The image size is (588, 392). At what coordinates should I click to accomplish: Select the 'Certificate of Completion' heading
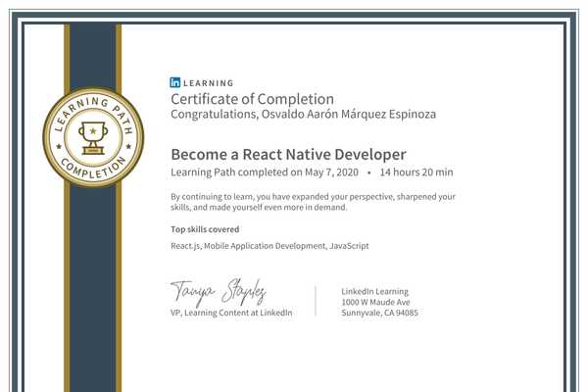click(253, 99)
